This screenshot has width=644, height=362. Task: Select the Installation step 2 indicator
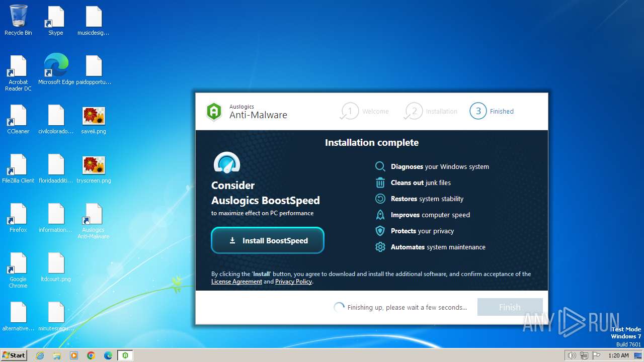[x=431, y=111]
